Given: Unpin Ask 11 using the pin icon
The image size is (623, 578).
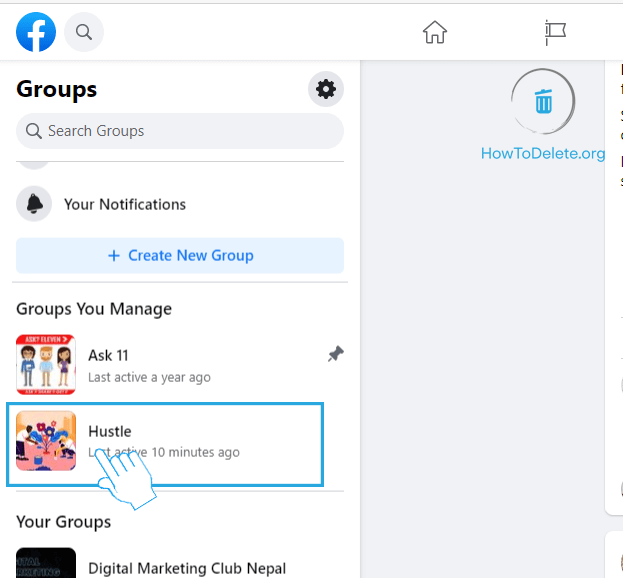Looking at the screenshot, I should click(336, 354).
